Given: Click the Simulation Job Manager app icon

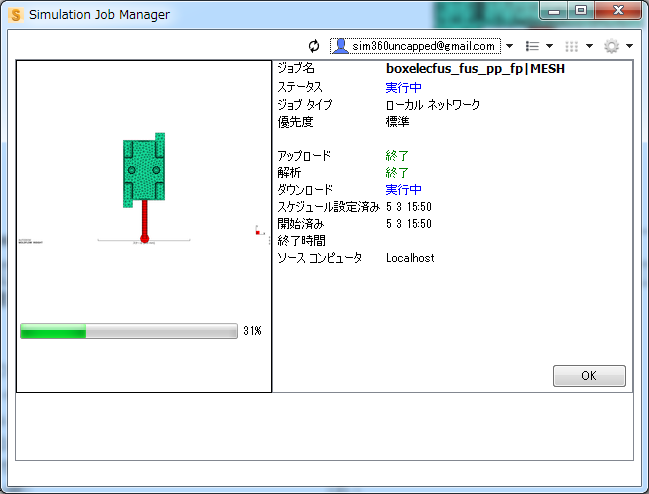Looking at the screenshot, I should (x=16, y=15).
